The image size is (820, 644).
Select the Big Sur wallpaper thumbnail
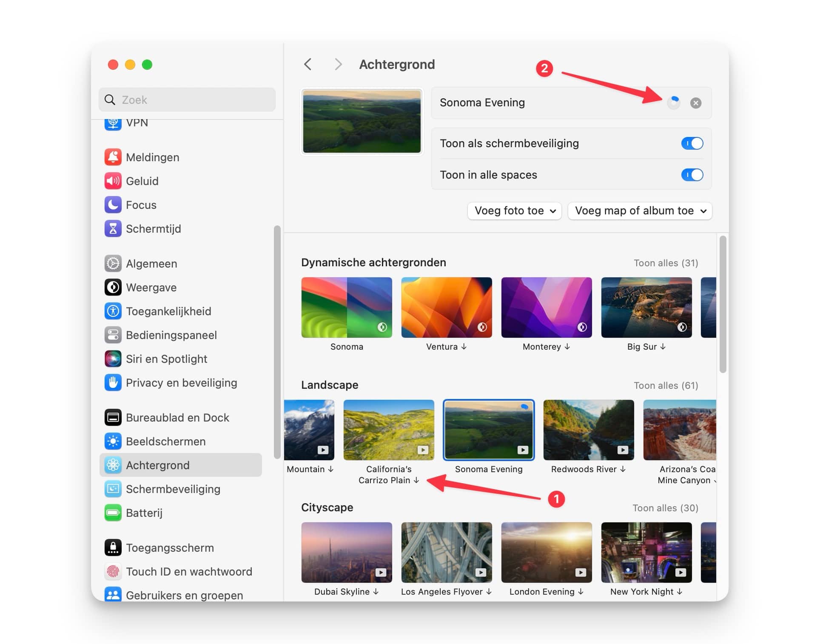pos(646,308)
